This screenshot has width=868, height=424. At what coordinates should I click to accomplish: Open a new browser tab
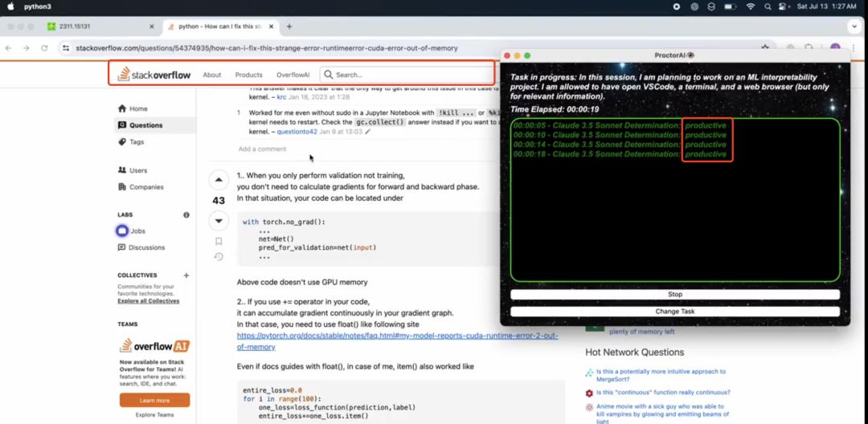(289, 26)
